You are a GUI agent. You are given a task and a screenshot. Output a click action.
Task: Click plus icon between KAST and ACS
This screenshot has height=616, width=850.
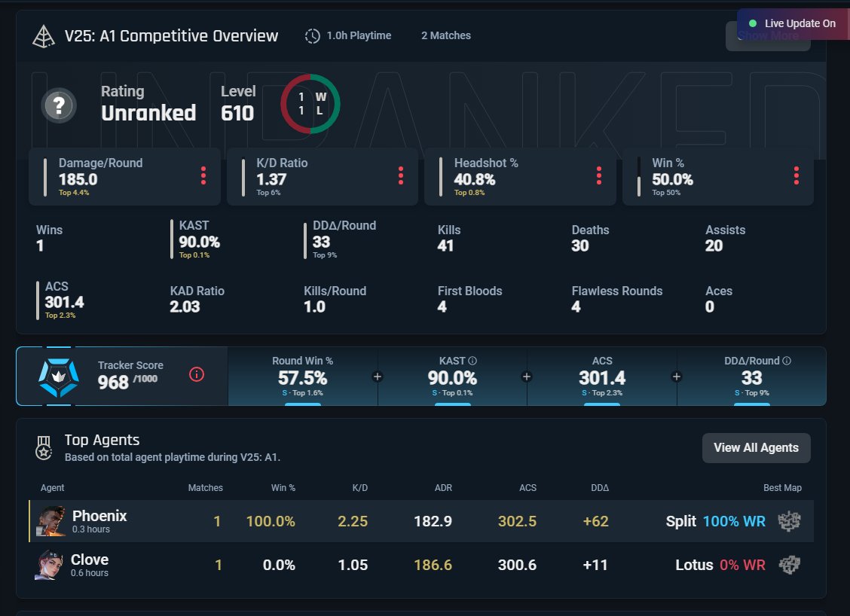pyautogui.click(x=527, y=377)
